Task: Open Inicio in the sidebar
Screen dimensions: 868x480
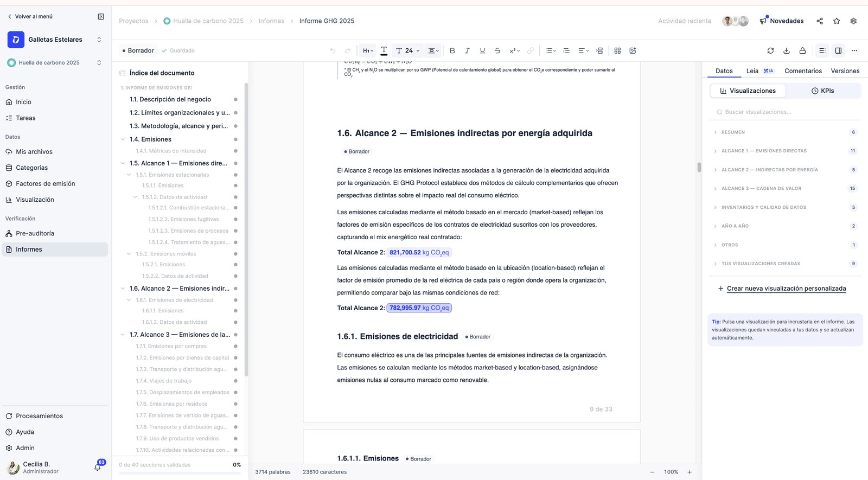Action: 55,102
